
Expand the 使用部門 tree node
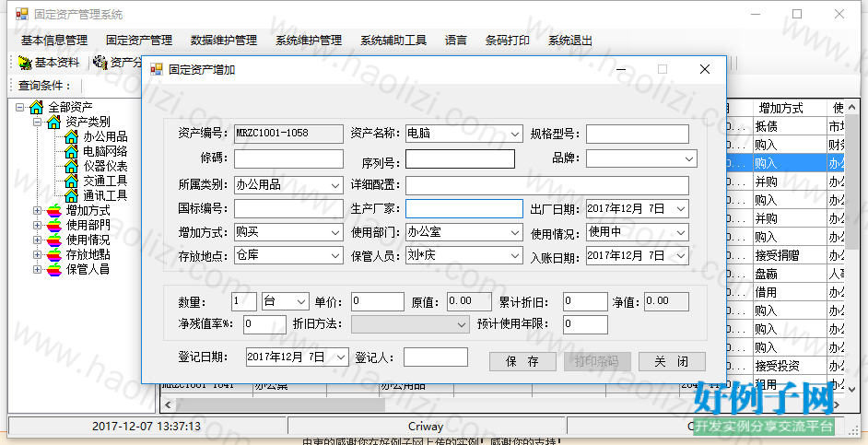point(37,226)
